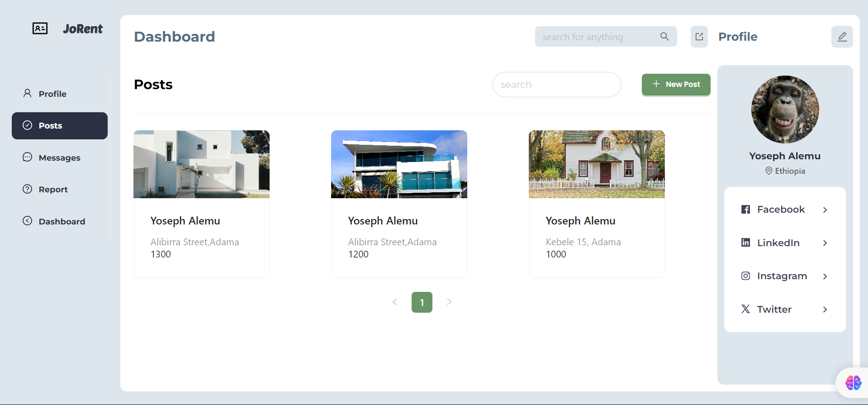Click the Instagram logo icon
Viewport: 868px width, 405px height.
pyautogui.click(x=746, y=276)
